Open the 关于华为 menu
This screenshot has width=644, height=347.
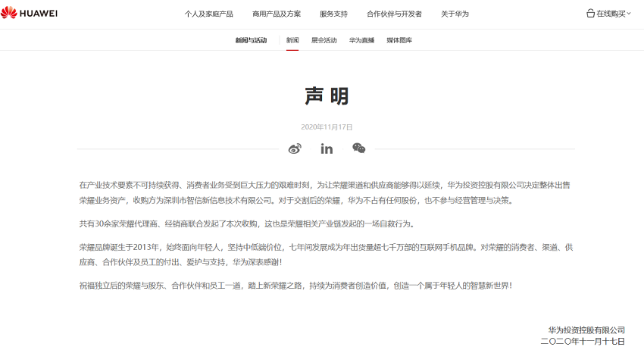[x=455, y=14]
